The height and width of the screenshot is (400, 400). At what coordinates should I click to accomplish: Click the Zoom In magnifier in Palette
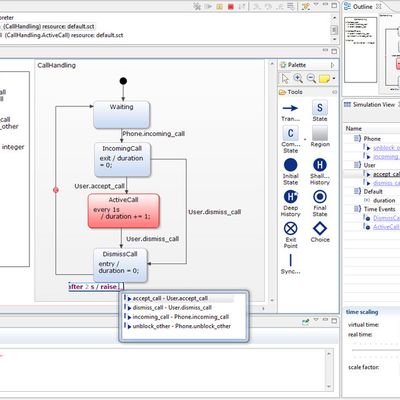(x=298, y=79)
